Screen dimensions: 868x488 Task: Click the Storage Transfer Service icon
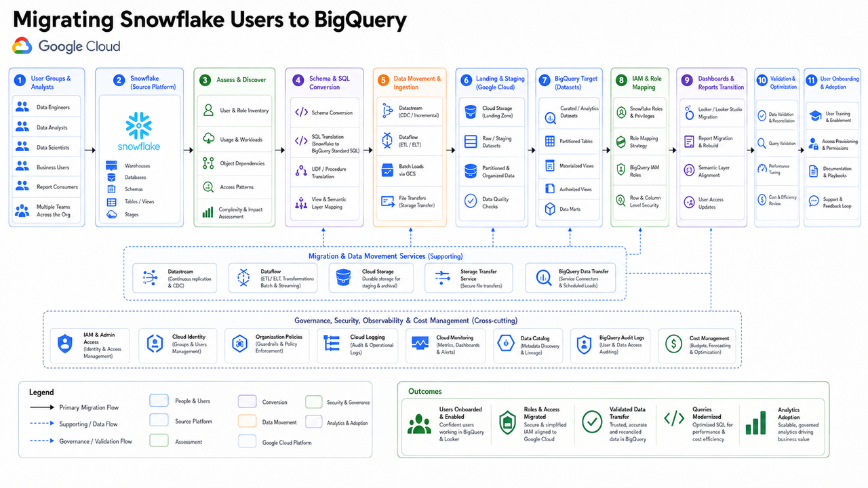(442, 277)
